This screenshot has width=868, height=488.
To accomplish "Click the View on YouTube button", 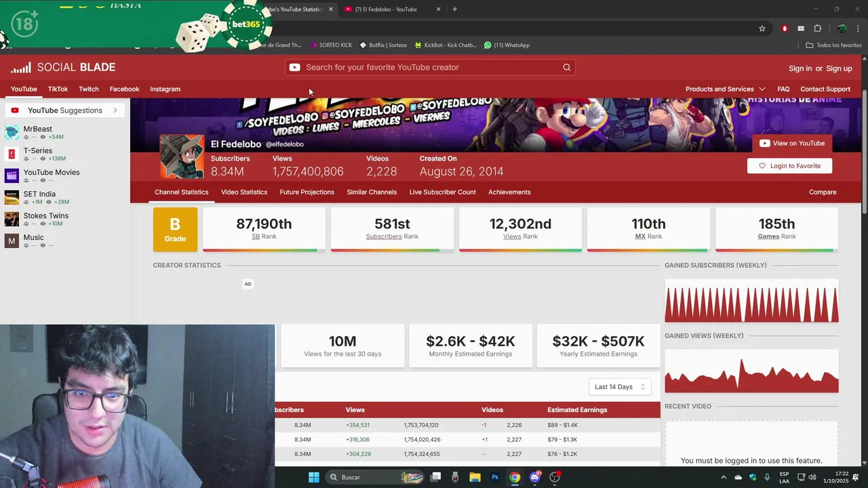I will tap(792, 143).
